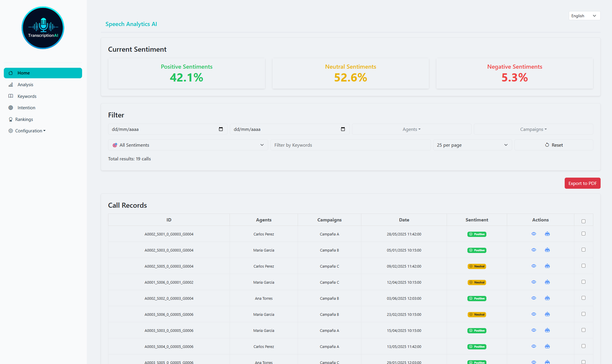Open the view icon for call A0002_S001_0_G0003_G0004
This screenshot has height=364, width=612.
click(534, 234)
